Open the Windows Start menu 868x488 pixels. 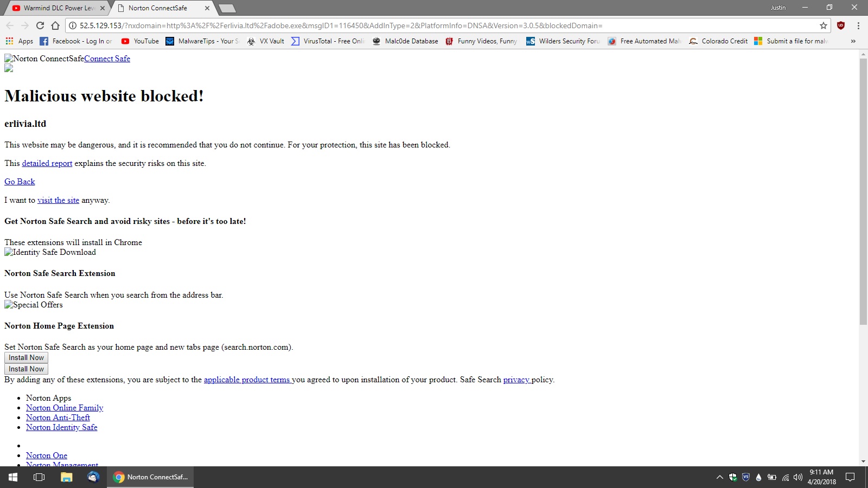pos(13,477)
